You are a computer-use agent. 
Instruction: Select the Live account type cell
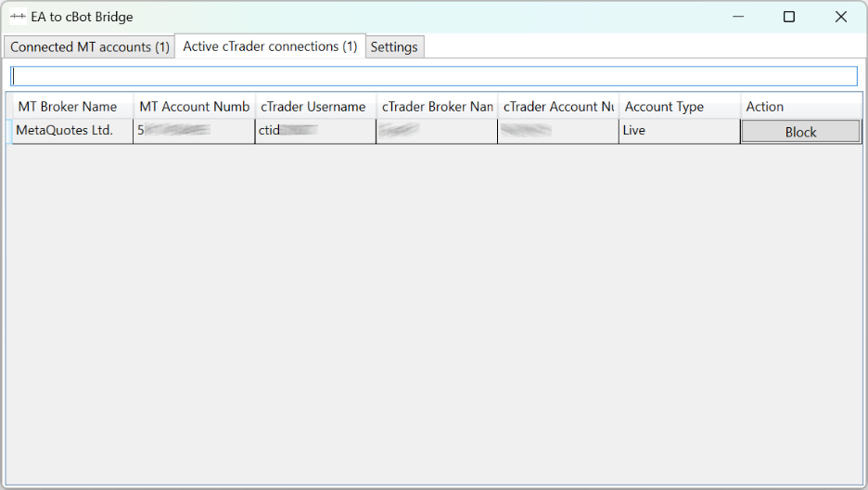[x=679, y=131]
